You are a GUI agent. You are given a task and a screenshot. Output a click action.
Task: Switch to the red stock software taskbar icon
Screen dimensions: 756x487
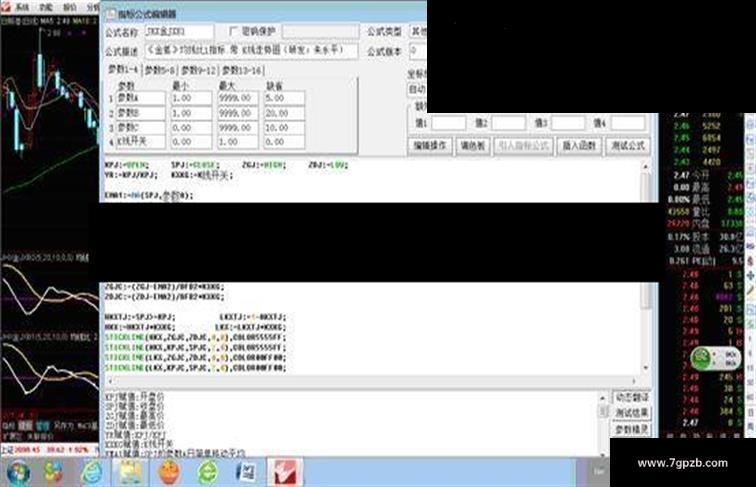[285, 472]
